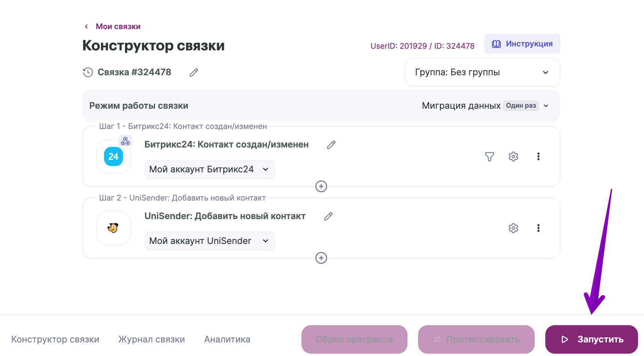644x356 pixels.
Task: Click the Режим работы связки label
Action: (x=139, y=106)
